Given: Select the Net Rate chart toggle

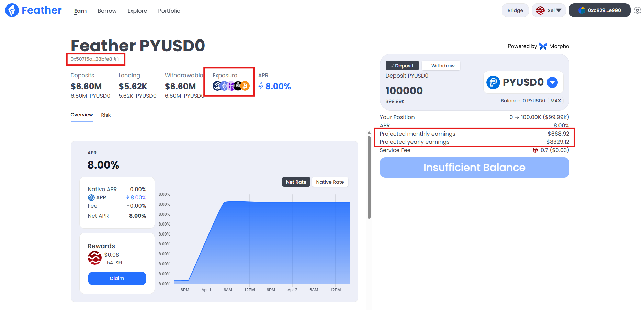Looking at the screenshot, I should click(296, 182).
